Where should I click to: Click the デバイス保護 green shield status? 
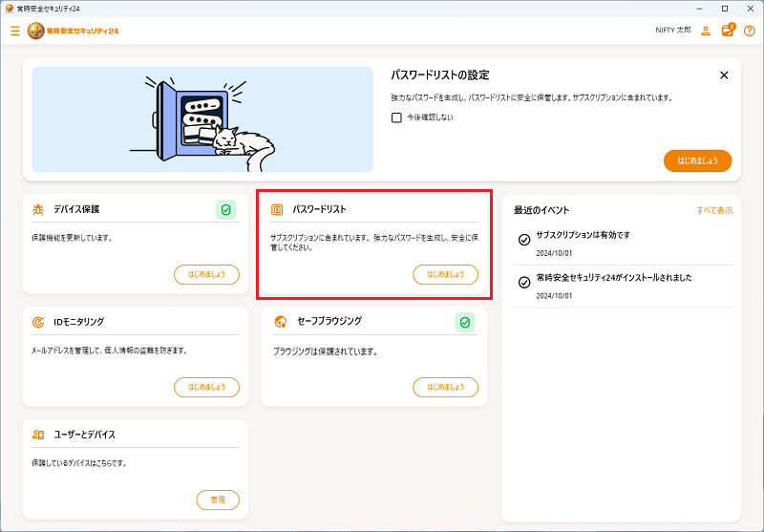226,209
